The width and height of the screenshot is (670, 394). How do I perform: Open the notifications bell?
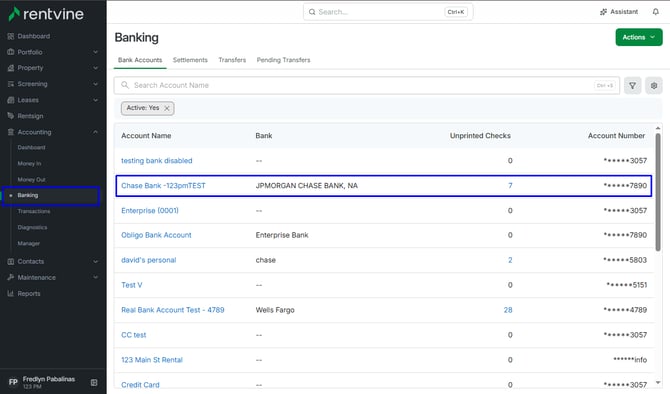click(655, 12)
